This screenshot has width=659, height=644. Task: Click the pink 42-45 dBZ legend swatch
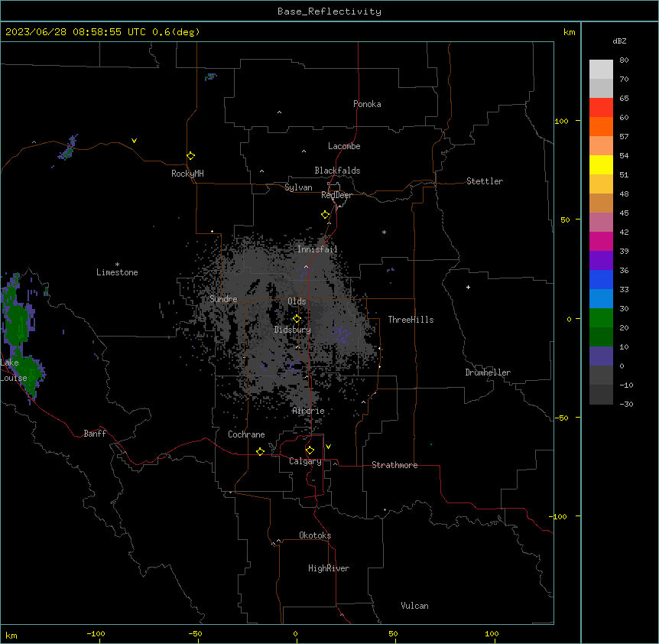[601, 222]
